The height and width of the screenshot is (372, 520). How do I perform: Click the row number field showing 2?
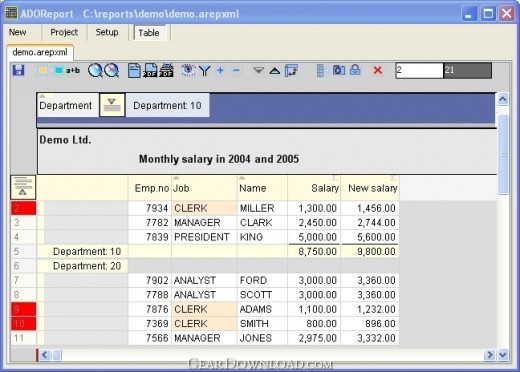tap(419, 70)
